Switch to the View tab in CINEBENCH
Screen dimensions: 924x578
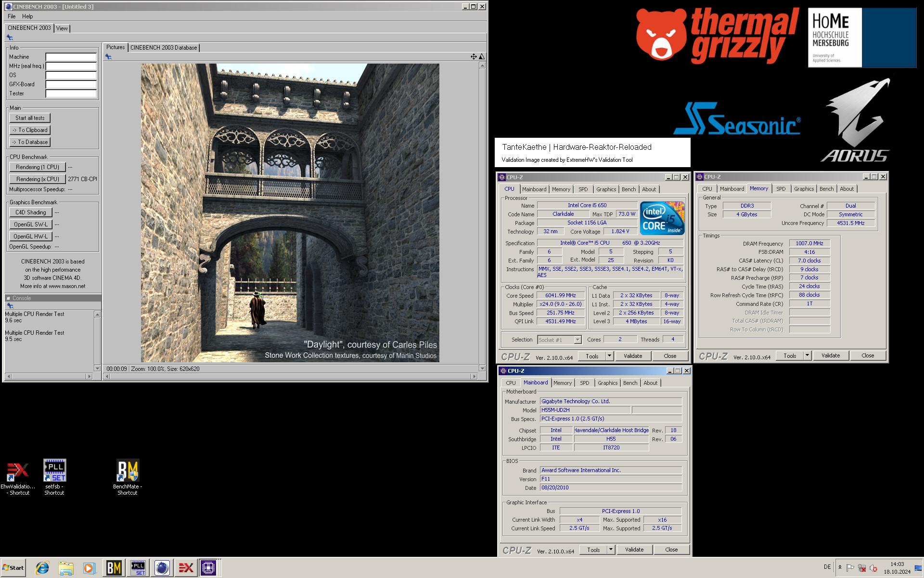pyautogui.click(x=62, y=28)
